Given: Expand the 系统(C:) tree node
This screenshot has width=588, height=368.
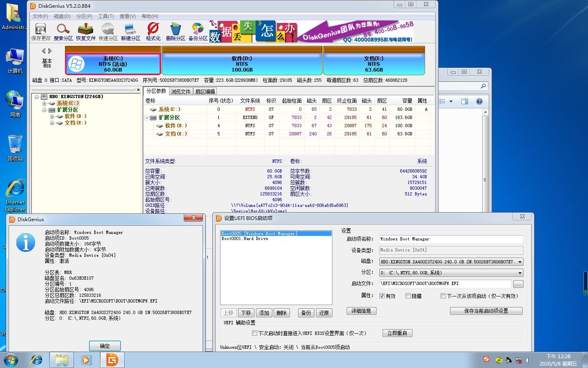Looking at the screenshot, I should 44,103.
